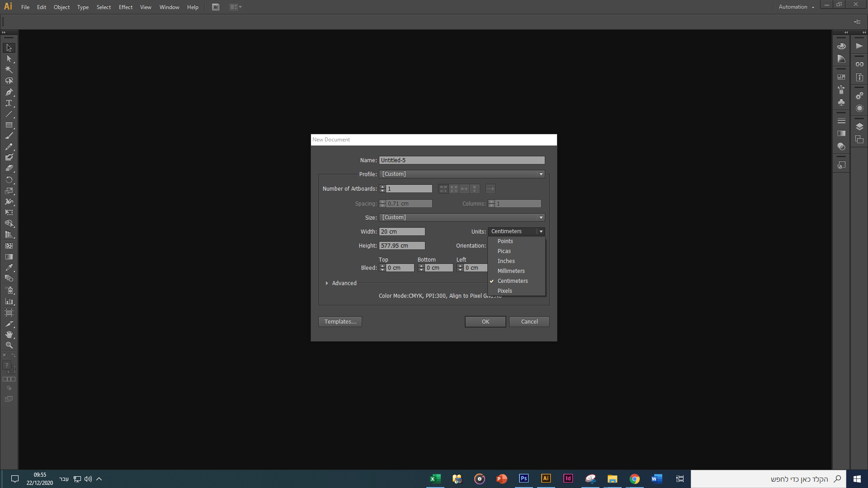Select the Pen tool

tap(9, 92)
